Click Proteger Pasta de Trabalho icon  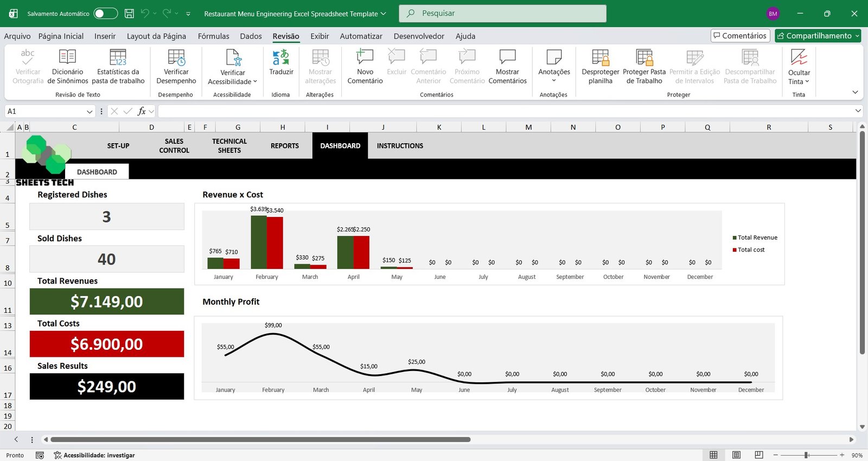click(644, 57)
